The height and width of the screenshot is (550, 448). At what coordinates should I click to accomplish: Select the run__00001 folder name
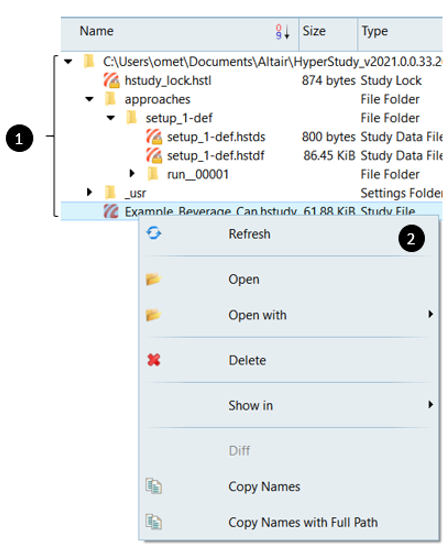click(x=198, y=174)
